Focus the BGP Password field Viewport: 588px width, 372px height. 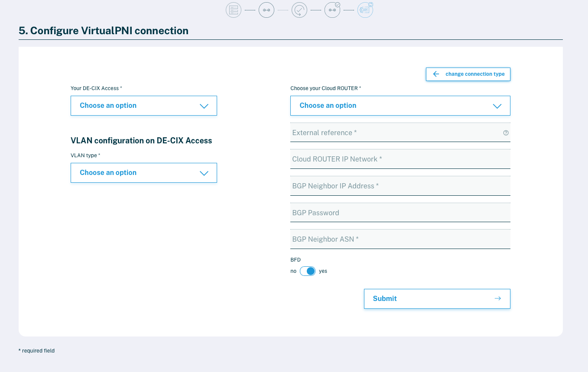click(400, 213)
